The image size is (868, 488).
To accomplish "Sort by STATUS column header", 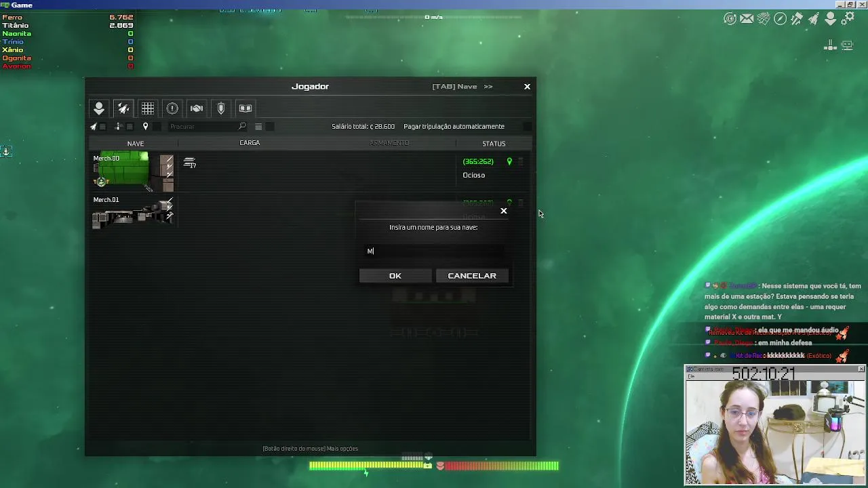I will pyautogui.click(x=494, y=144).
